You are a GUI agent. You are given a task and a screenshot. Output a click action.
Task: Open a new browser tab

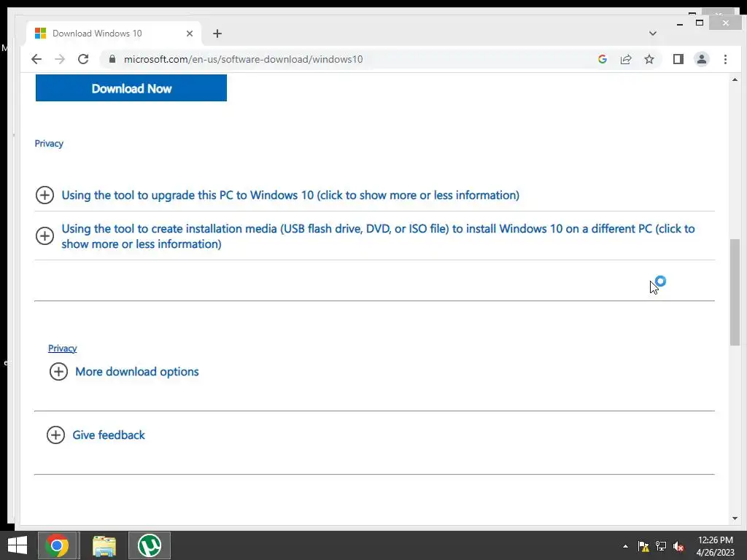pos(217,34)
